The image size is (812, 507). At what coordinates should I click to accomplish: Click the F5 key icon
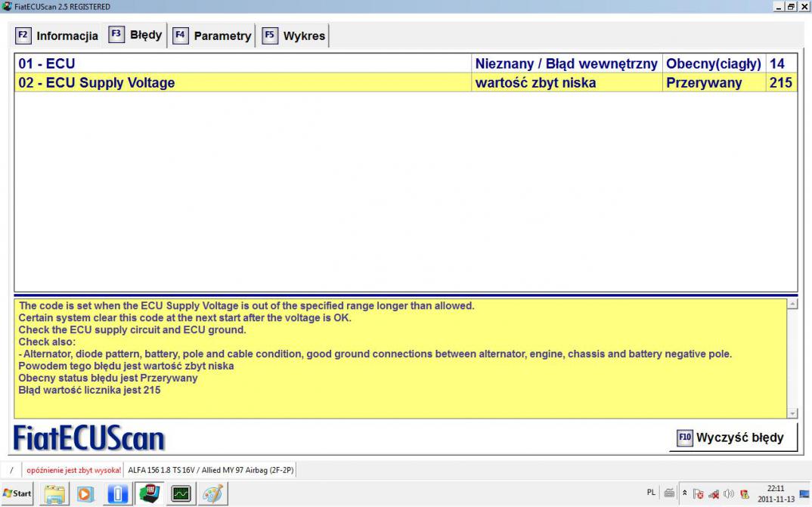[x=270, y=36]
